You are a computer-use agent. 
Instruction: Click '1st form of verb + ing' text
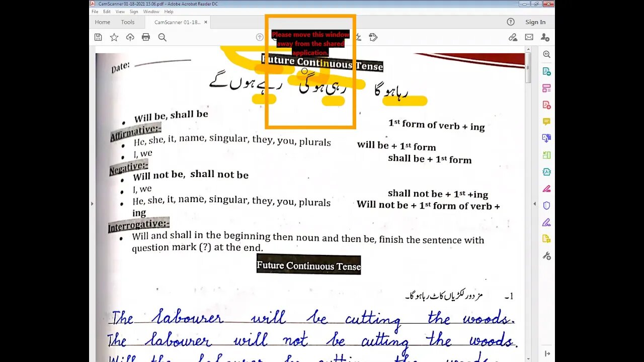click(437, 125)
